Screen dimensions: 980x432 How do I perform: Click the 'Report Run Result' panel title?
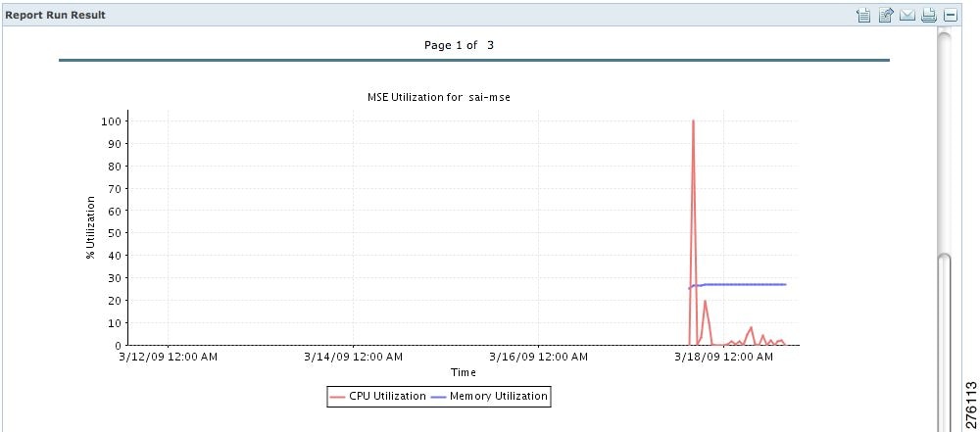pyautogui.click(x=55, y=15)
